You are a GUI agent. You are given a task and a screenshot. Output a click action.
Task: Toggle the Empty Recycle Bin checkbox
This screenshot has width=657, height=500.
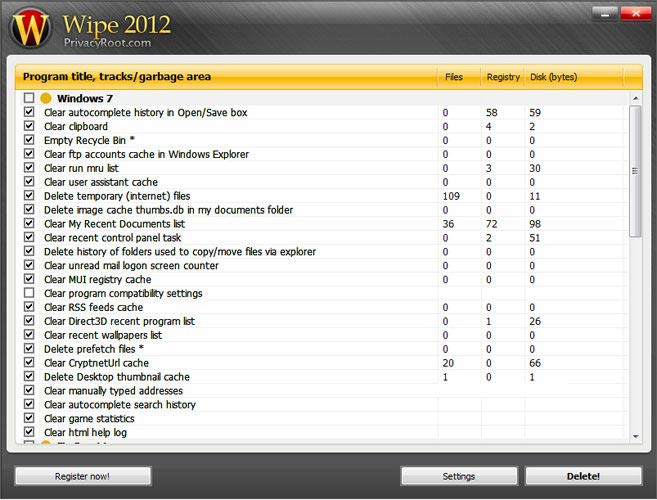click(x=29, y=140)
